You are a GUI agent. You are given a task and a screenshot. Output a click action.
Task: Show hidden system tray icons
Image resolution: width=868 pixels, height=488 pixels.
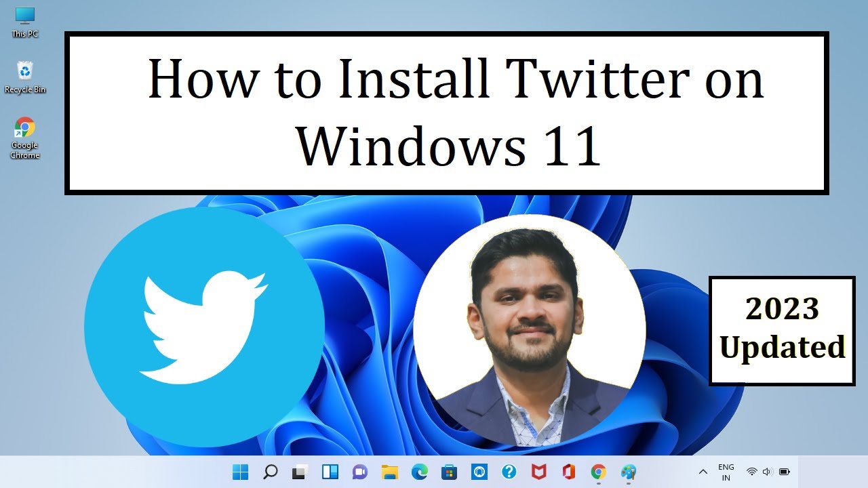click(703, 472)
